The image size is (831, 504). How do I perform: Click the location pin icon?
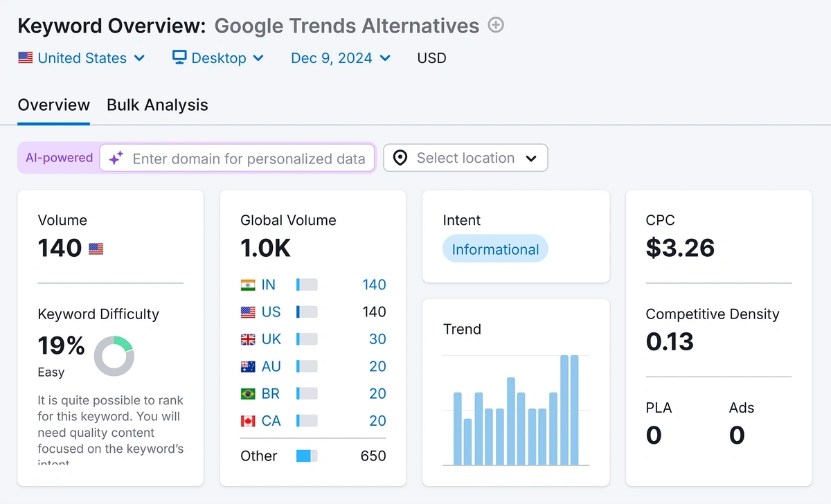400,159
